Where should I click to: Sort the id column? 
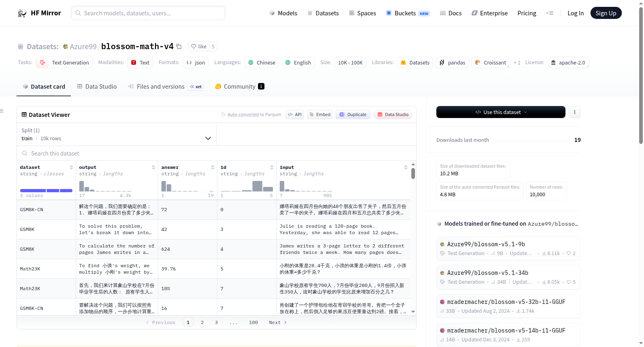tap(272, 167)
